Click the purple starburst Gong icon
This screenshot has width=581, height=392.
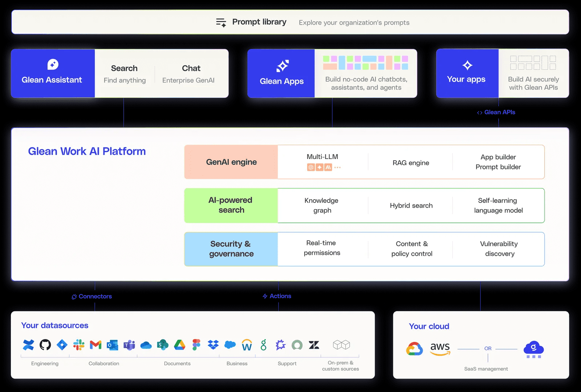coord(280,345)
